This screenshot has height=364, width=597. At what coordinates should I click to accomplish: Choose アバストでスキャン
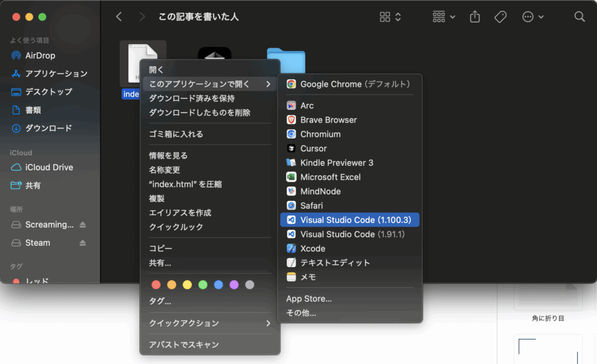210,344
